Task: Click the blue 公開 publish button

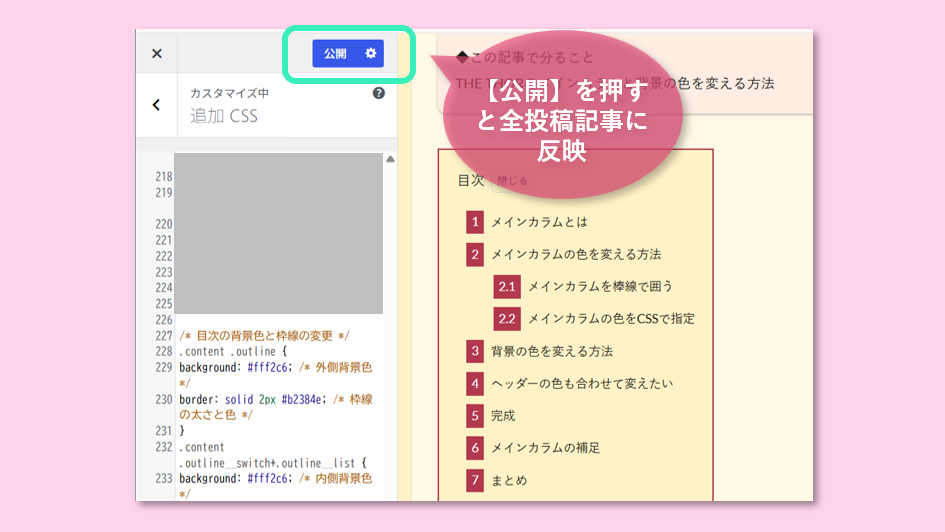Action: click(x=336, y=54)
